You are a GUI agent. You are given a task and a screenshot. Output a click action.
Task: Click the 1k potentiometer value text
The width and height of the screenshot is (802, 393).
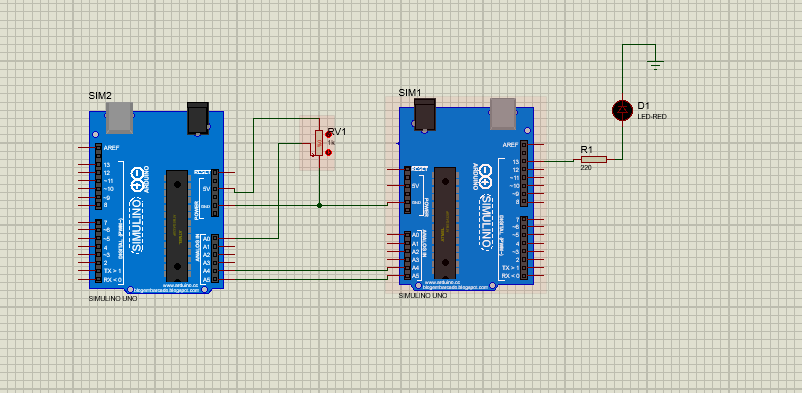331,143
